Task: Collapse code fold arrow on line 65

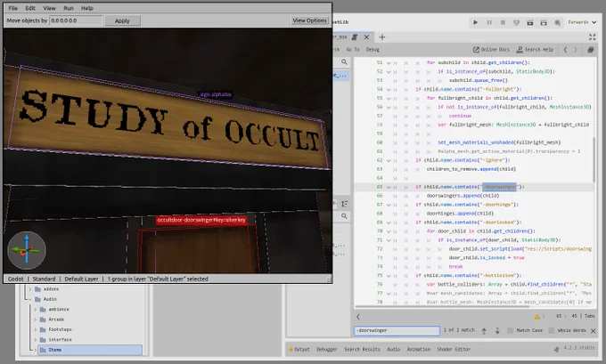Action: [x=389, y=187]
